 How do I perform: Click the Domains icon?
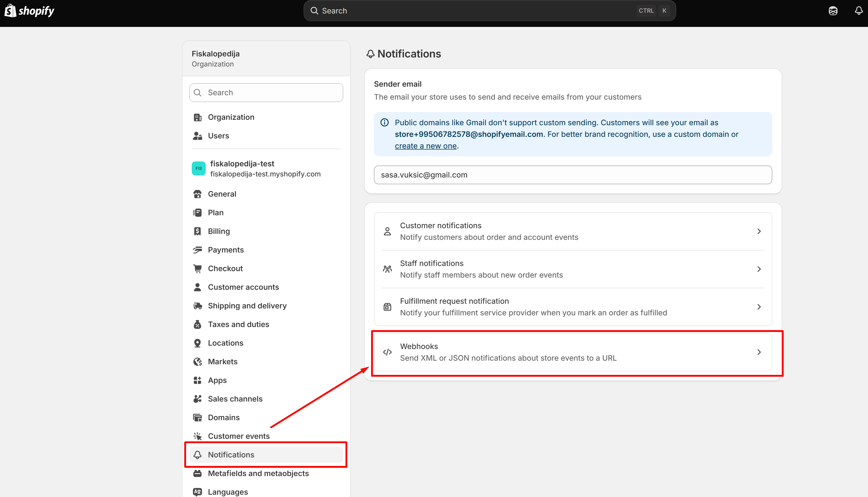197,418
